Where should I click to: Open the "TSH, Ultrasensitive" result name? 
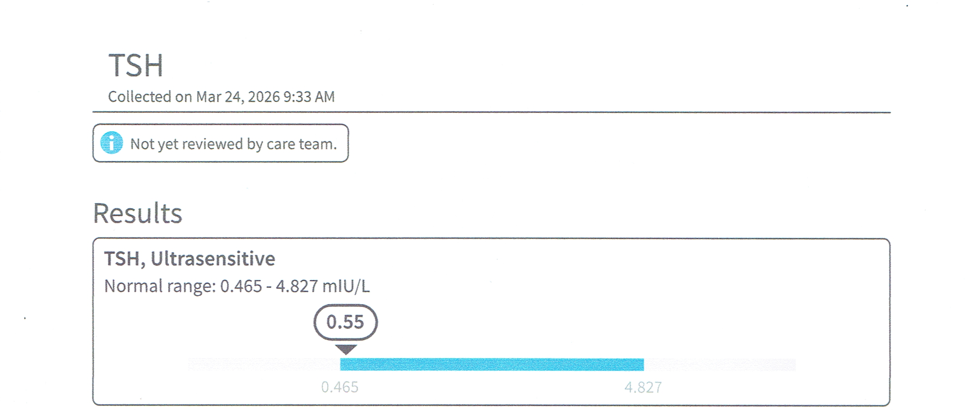pyautogui.click(x=189, y=258)
